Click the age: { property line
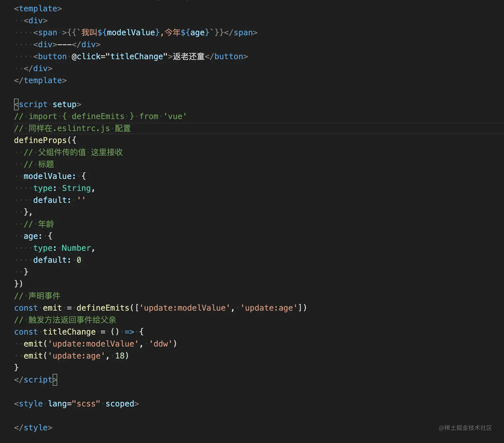 (x=38, y=236)
